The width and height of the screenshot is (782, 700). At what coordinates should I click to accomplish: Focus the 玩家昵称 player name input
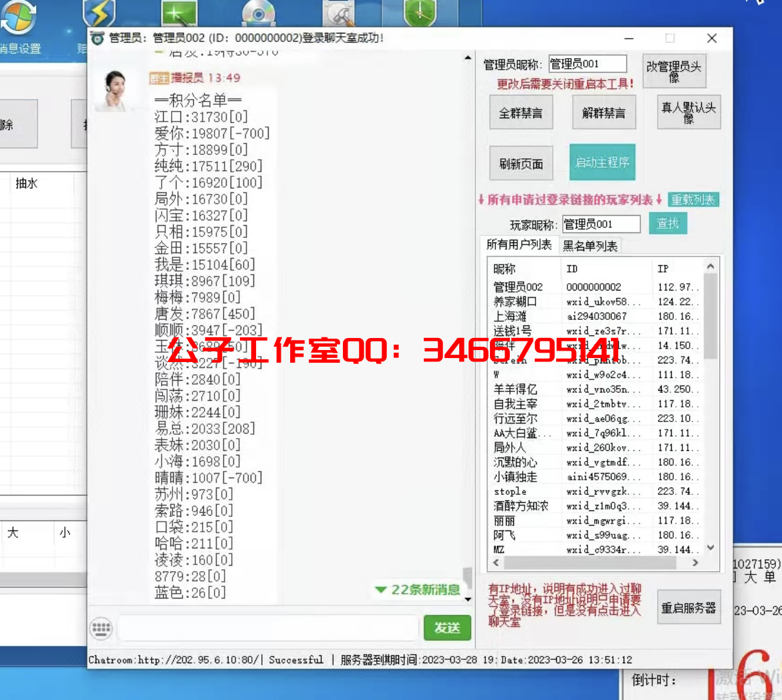coord(601,224)
